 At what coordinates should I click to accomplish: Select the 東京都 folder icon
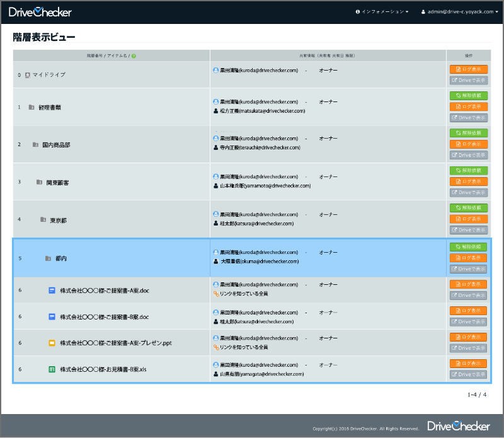(x=43, y=220)
